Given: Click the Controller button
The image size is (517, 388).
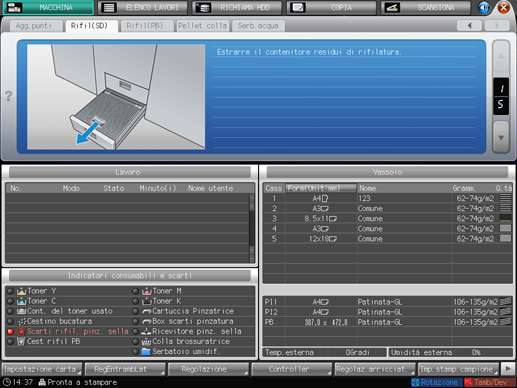Looking at the screenshot, I should [x=291, y=369].
